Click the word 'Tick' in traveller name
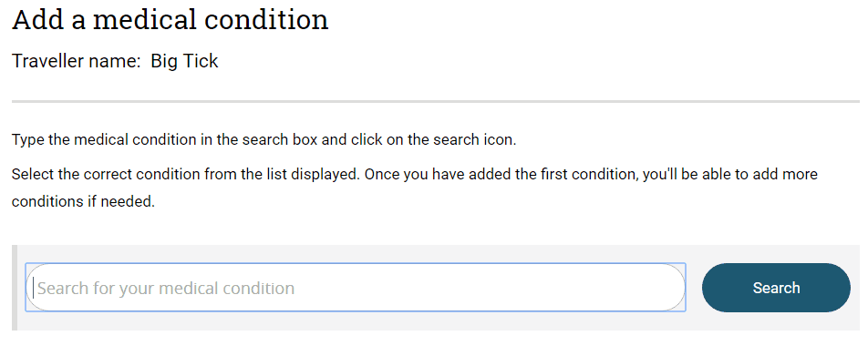The image size is (868, 356). pos(201,61)
